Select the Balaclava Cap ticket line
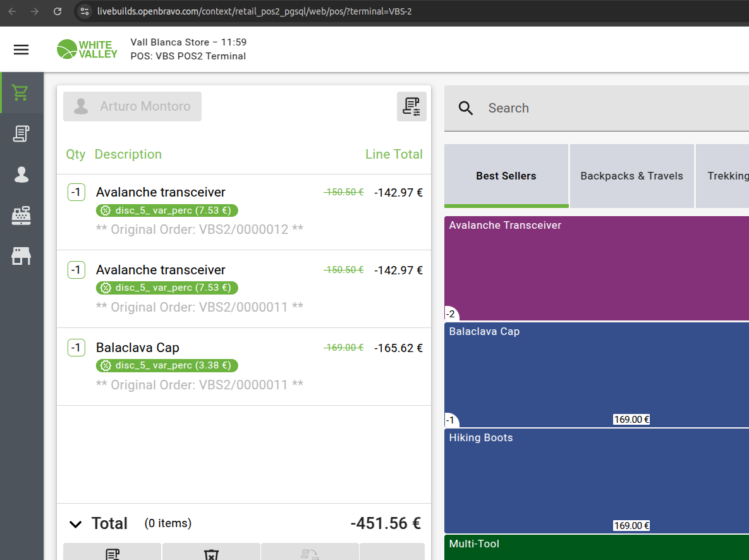 click(x=244, y=366)
